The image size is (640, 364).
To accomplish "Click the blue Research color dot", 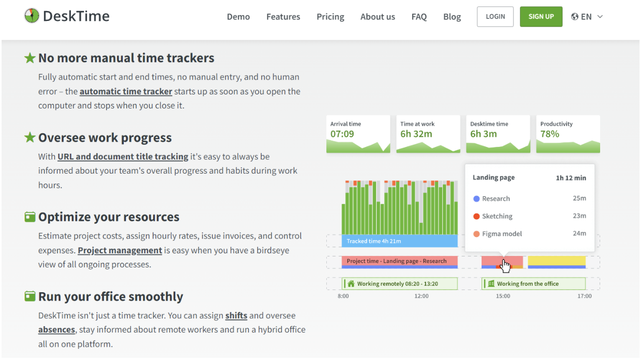I will tap(476, 199).
